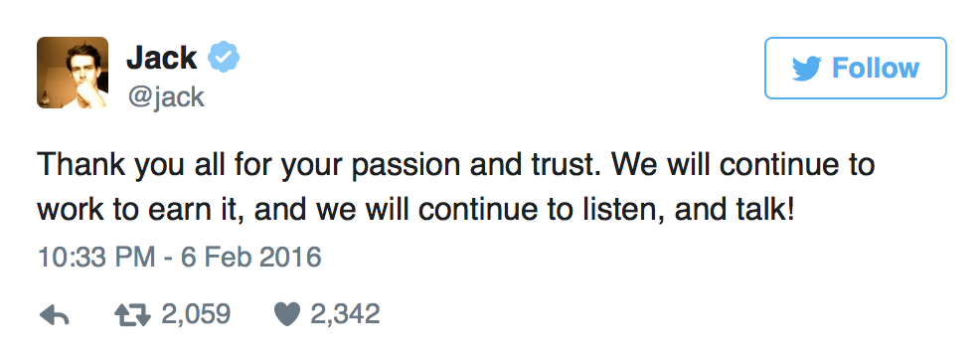The height and width of the screenshot is (362, 980).
Task: View the 2,059 retweets count
Action: coord(196,314)
